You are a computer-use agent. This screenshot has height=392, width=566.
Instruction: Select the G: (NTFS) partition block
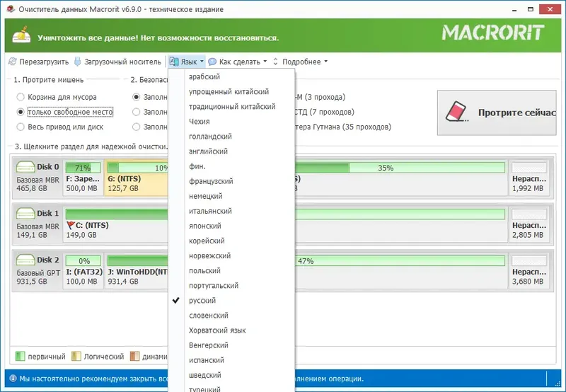pos(137,178)
